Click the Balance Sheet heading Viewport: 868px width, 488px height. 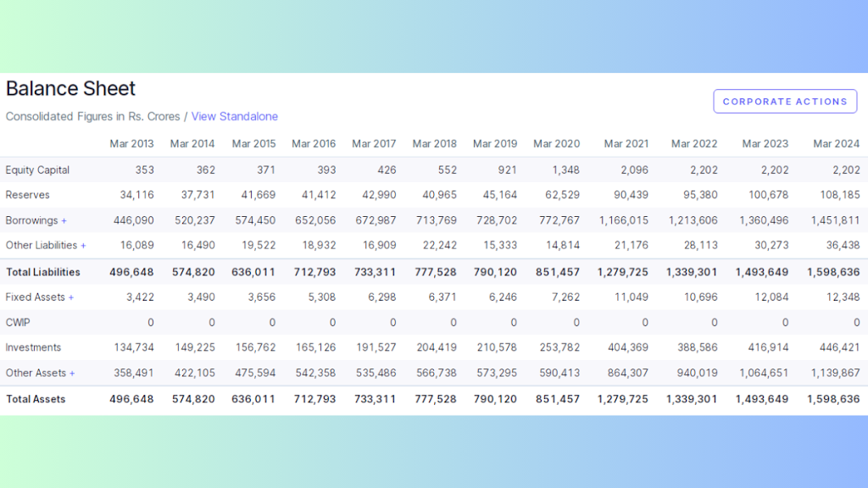click(71, 88)
